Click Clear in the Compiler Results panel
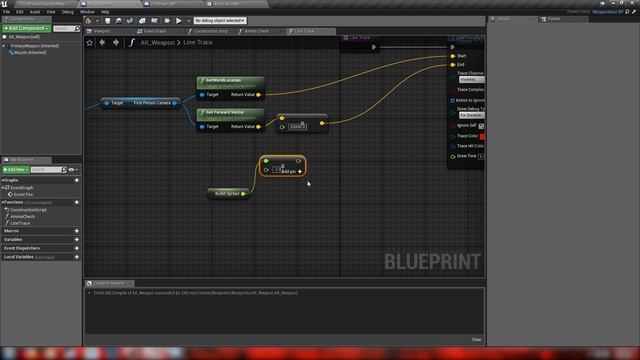This screenshot has height=360, width=640. pos(476,340)
